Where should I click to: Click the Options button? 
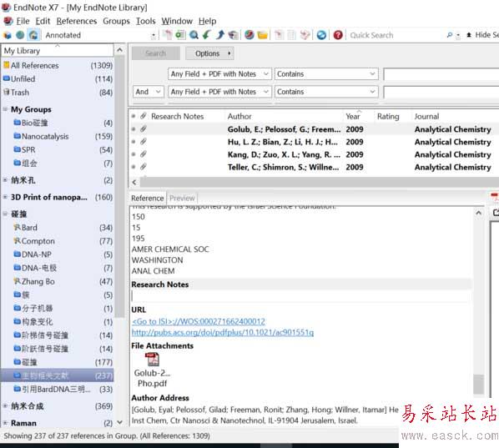(209, 53)
